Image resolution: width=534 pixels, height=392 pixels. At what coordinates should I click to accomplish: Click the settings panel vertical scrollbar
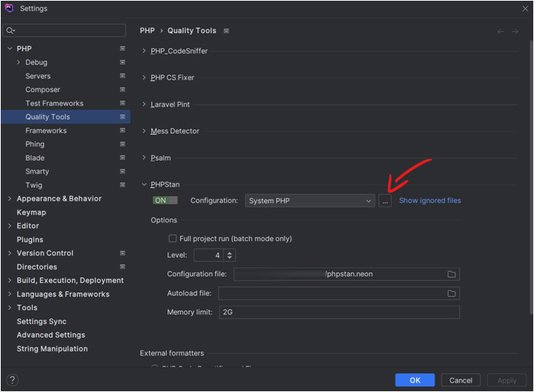pyautogui.click(x=531, y=177)
